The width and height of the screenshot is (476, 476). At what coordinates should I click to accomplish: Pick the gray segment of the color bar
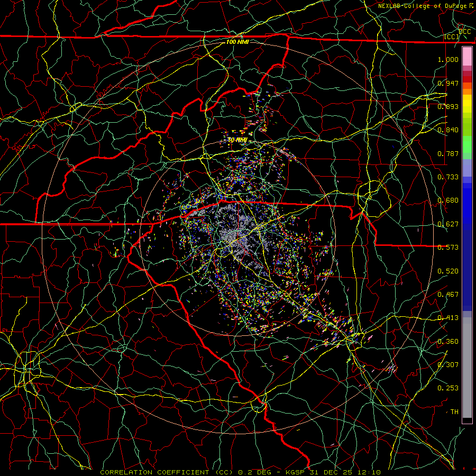pos(467,368)
